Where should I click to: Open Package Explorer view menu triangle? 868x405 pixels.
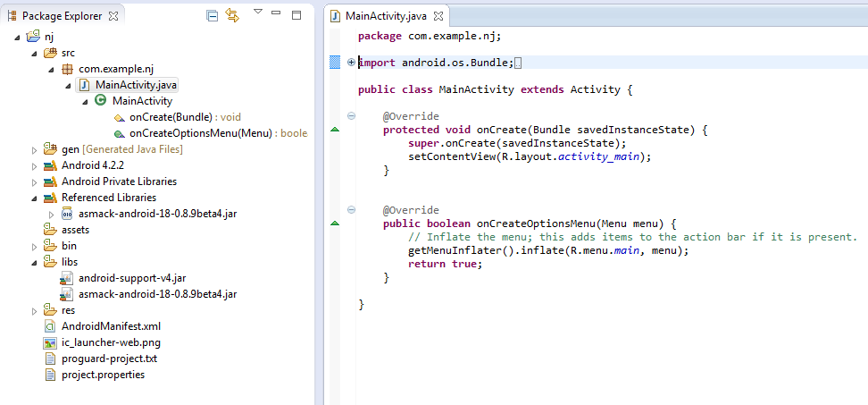[x=257, y=11]
